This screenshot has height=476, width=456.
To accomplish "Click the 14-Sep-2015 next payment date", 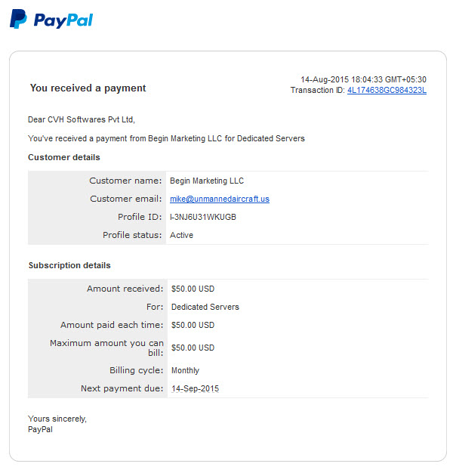I will pyautogui.click(x=195, y=388).
